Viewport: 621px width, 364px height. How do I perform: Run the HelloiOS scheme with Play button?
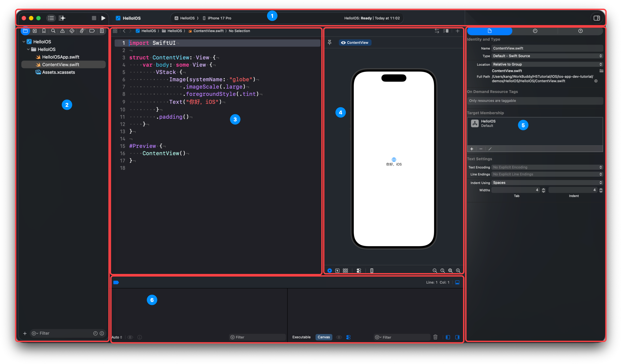click(x=103, y=18)
